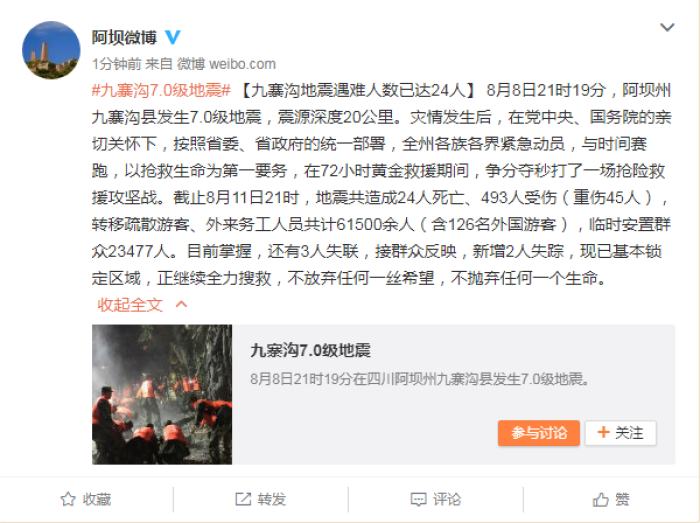Click the 1分钟前 timestamp link
This screenshot has height=523, width=700.
117,64
